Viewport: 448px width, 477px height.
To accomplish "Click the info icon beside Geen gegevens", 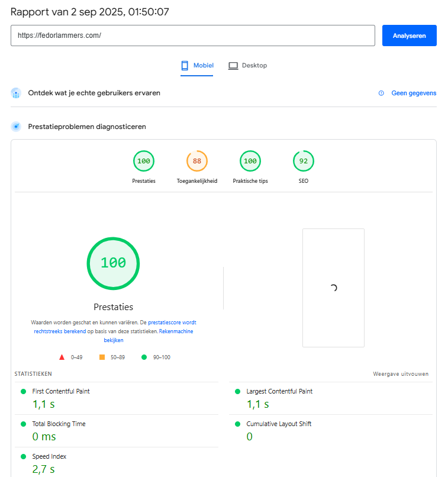I will point(381,94).
